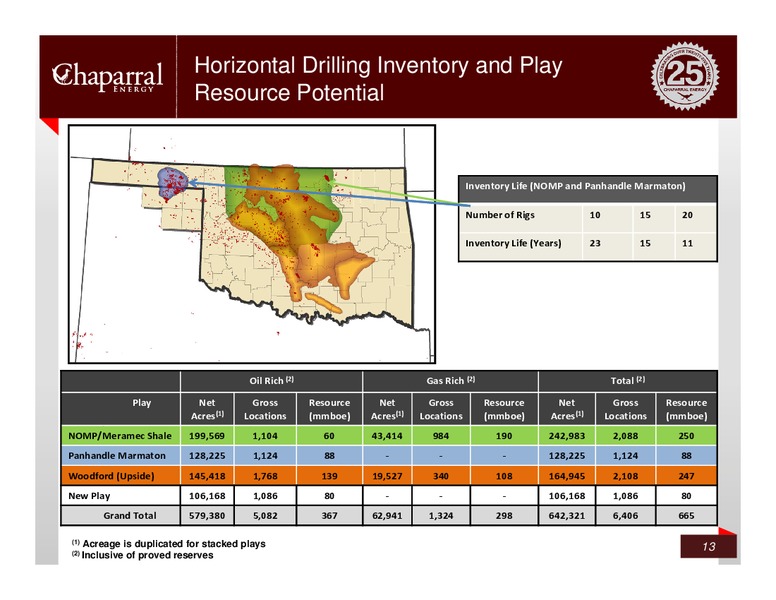Click the NOMP oil resource cell 60

329,436
